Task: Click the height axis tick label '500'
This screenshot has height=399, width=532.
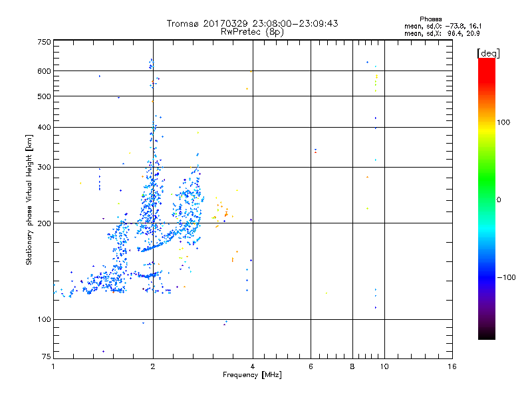Action: pyautogui.click(x=44, y=96)
